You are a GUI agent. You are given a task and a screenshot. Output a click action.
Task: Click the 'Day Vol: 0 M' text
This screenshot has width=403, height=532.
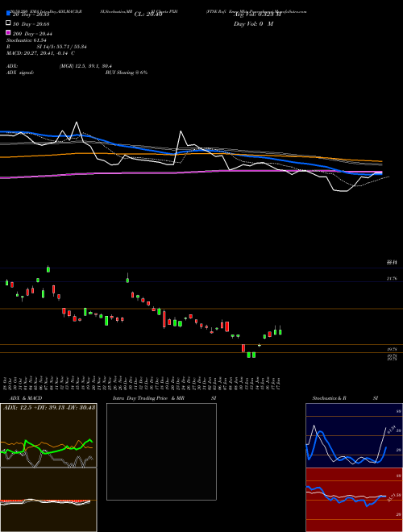pyautogui.click(x=253, y=24)
